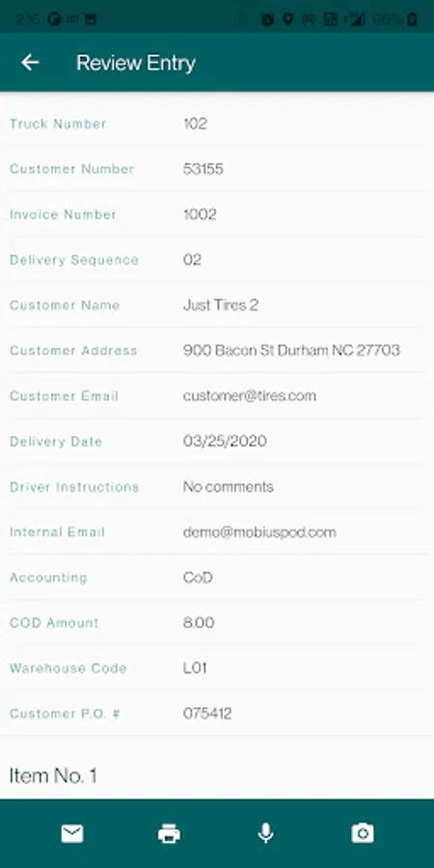434x868 pixels.
Task: Tap the Item No. 1 heading
Action: coord(53,775)
